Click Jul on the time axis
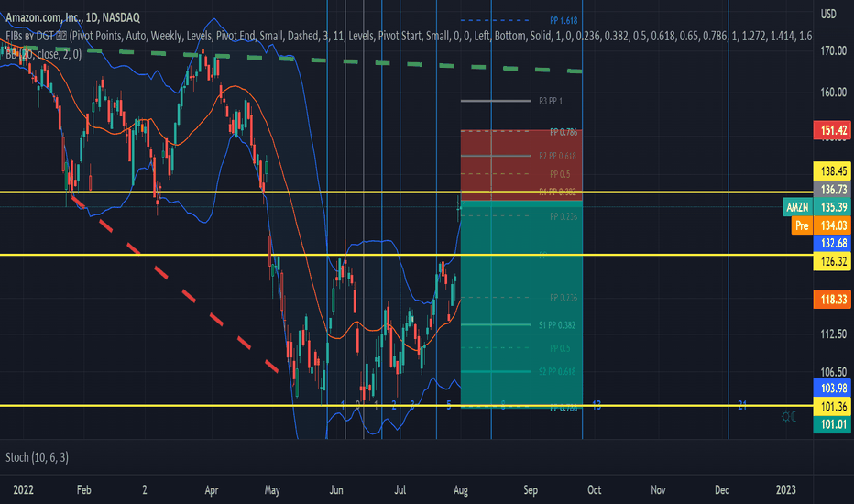The width and height of the screenshot is (854, 504). 400,490
